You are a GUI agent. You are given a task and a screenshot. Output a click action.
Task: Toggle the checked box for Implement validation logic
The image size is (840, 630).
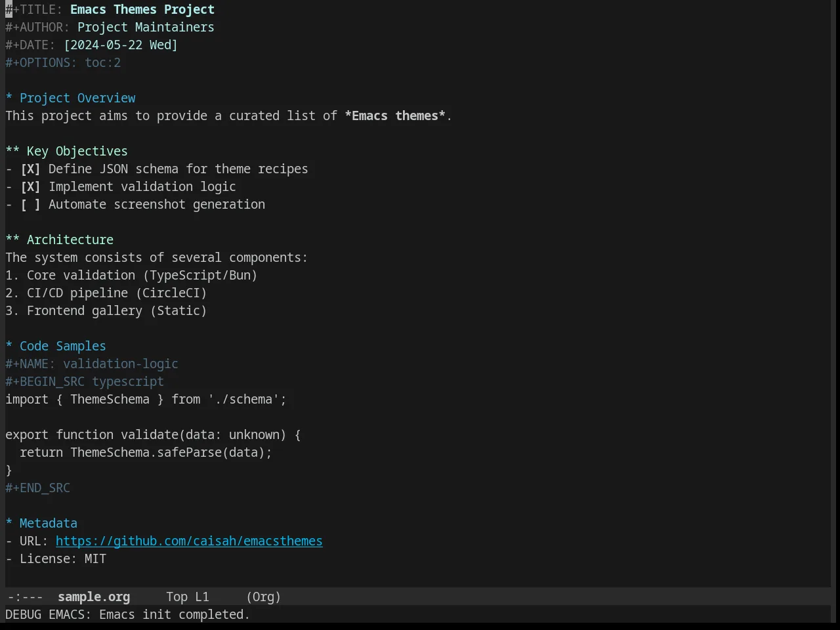click(30, 186)
